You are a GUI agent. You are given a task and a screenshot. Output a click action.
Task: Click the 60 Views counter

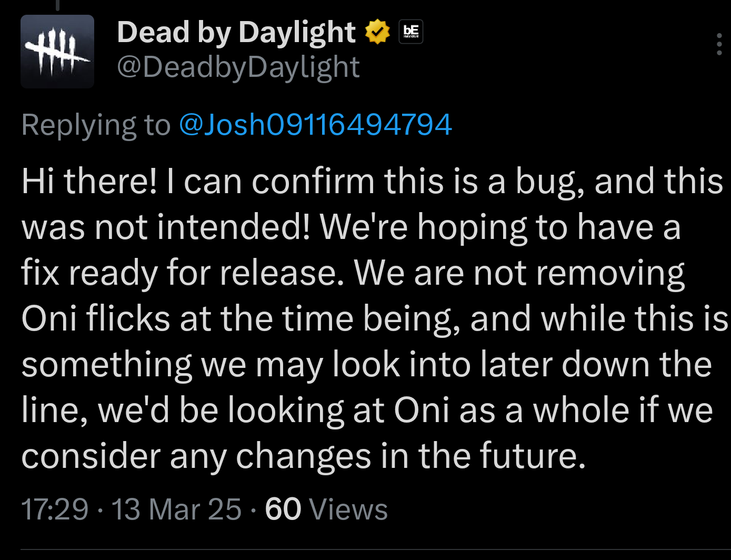(x=326, y=509)
